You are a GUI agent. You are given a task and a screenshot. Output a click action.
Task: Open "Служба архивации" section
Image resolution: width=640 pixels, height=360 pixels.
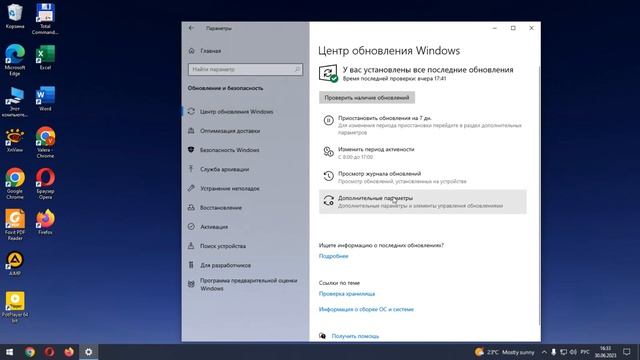pos(245,169)
